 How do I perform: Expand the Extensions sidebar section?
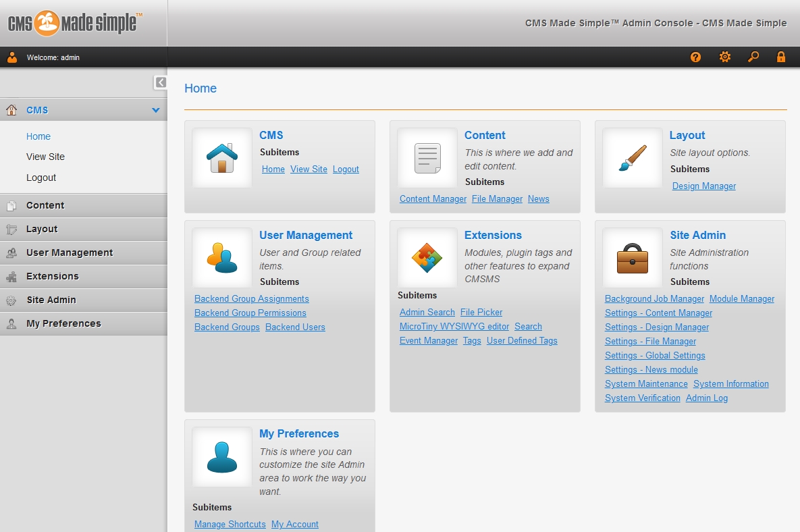[x=84, y=276]
